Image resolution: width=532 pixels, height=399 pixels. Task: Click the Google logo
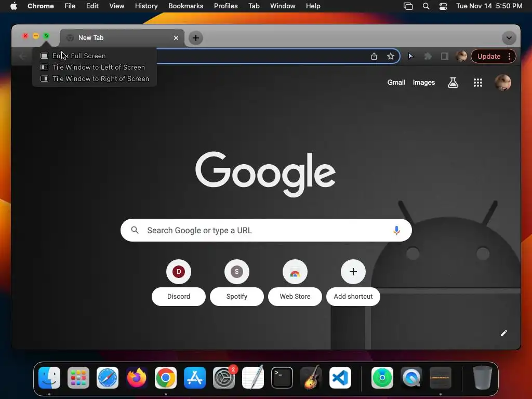tap(265, 174)
